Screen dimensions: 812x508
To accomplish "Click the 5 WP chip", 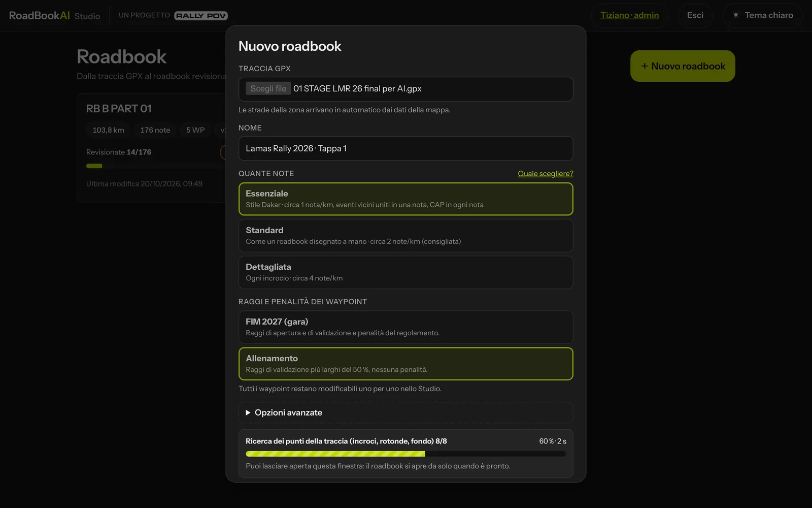I will (x=195, y=130).
